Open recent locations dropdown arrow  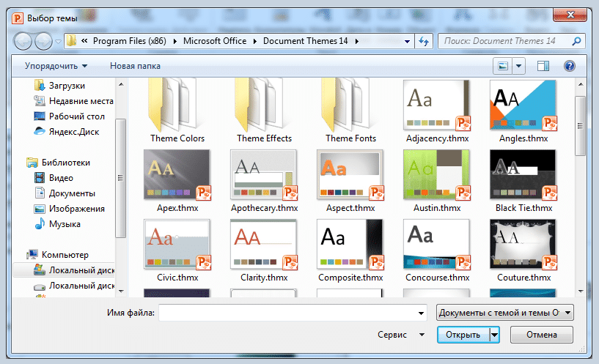pyautogui.click(x=58, y=41)
